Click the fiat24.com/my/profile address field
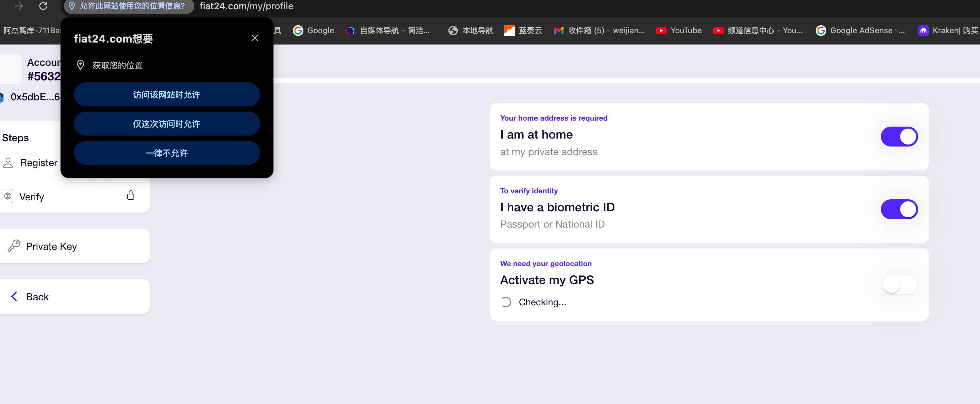 (x=246, y=6)
